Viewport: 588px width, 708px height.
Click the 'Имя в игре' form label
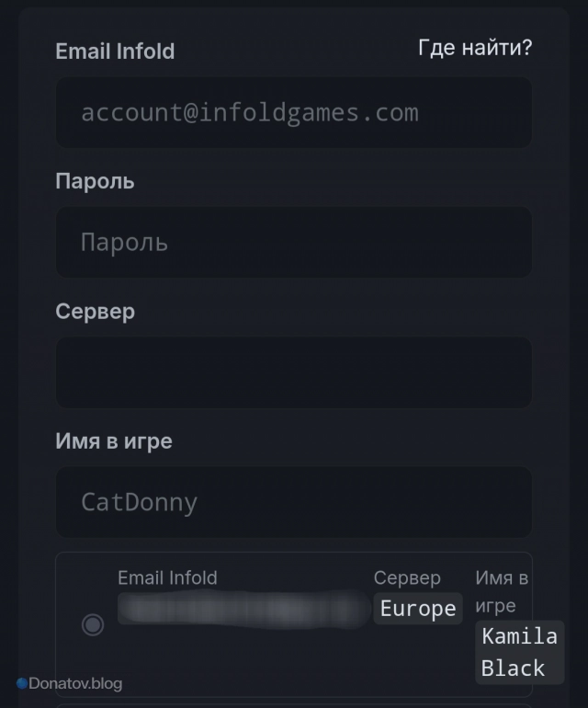114,441
